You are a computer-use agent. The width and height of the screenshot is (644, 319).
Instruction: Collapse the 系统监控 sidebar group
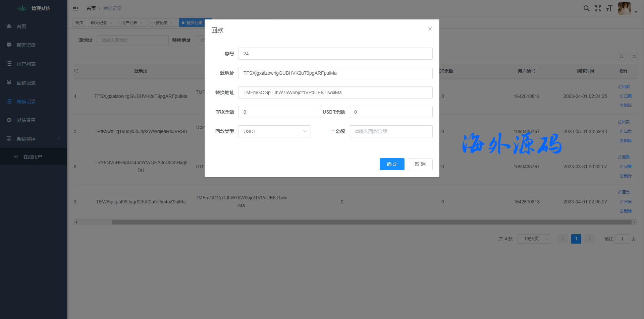(x=34, y=139)
